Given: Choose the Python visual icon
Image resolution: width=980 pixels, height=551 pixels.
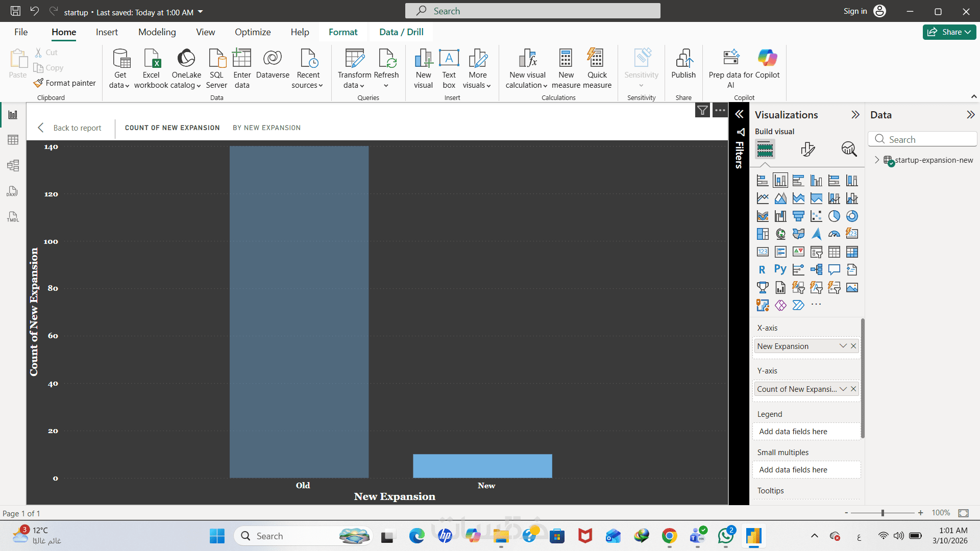Looking at the screenshot, I should coord(780,270).
